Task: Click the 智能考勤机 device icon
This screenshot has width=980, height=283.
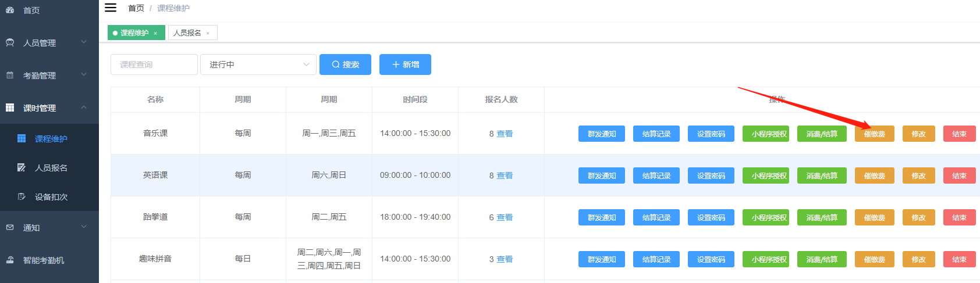Action: [x=10, y=260]
